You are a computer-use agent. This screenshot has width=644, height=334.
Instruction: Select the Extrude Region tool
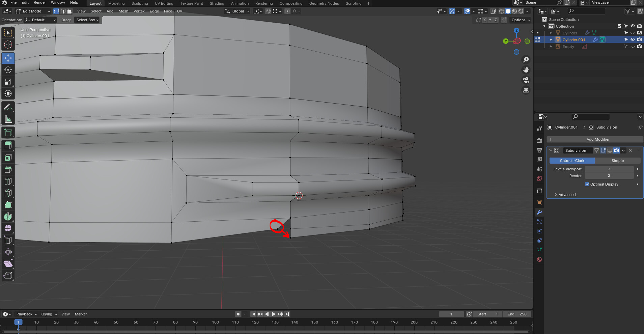[8, 145]
